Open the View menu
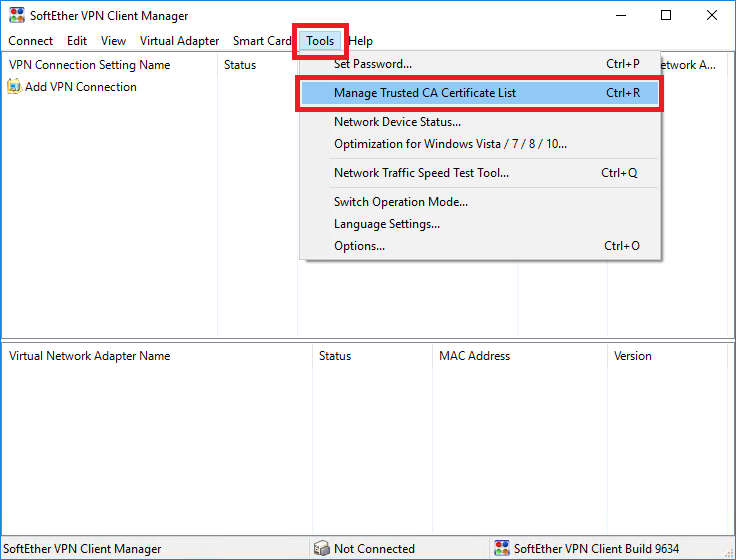736x560 pixels. coord(113,41)
